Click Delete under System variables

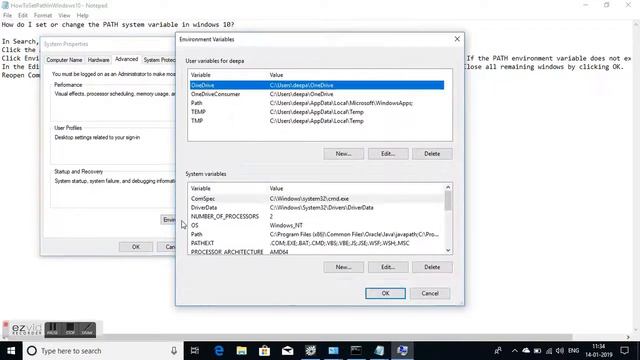(x=432, y=267)
